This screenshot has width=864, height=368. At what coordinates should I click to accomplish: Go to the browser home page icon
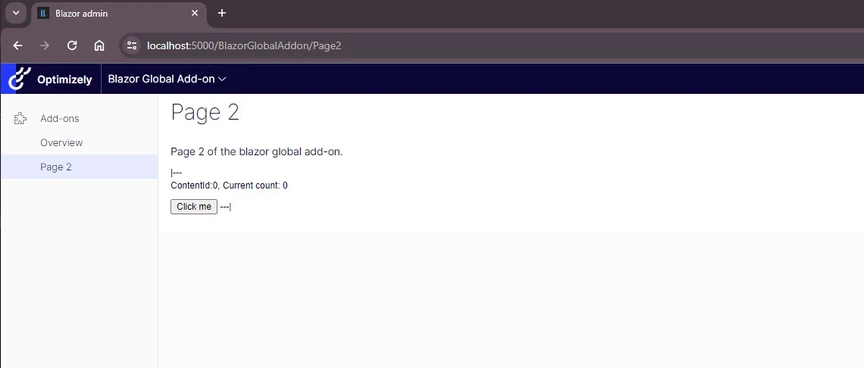click(x=99, y=46)
